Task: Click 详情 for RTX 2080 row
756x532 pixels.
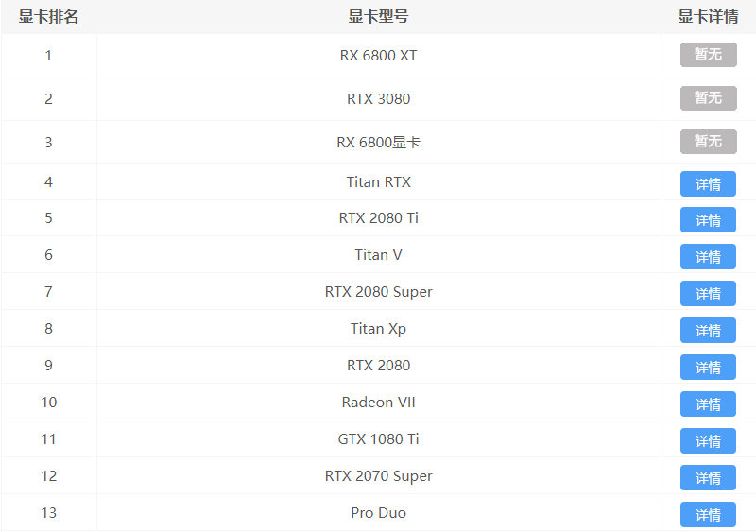Action: (708, 368)
